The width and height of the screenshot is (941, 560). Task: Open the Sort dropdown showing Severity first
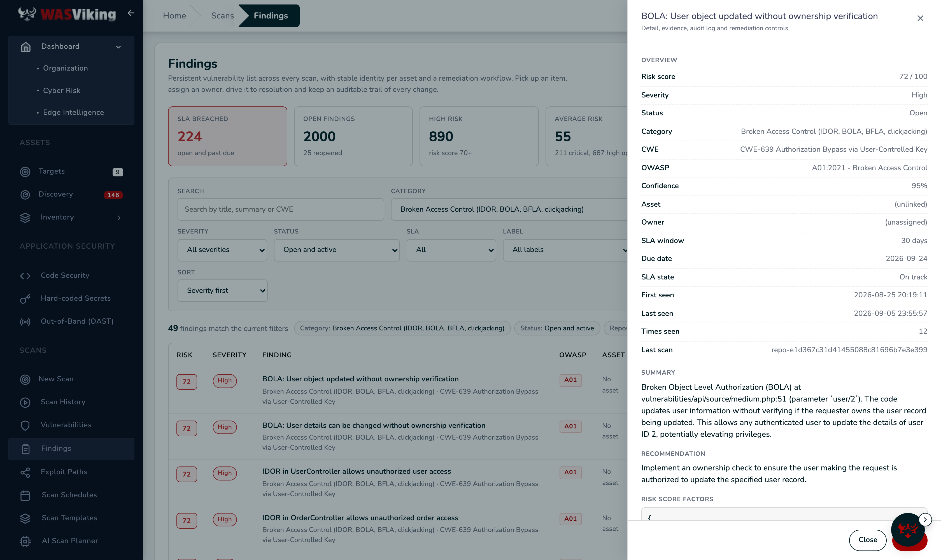pyautogui.click(x=222, y=291)
